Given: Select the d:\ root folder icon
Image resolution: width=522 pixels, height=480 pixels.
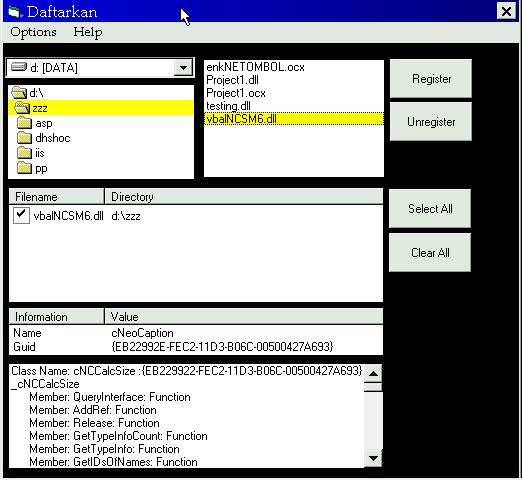Looking at the screenshot, I should 19,93.
